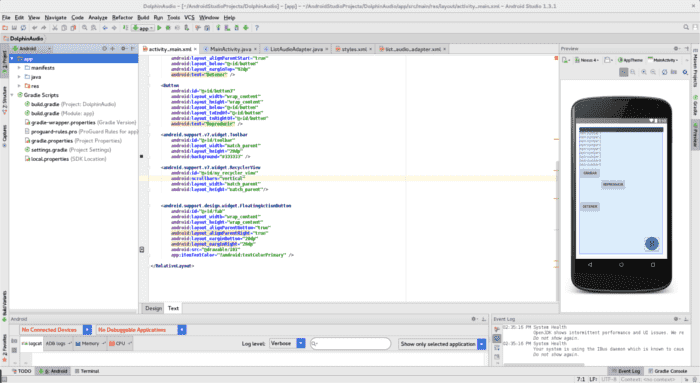Open the VCS menu
This screenshot has width=700, height=383.
coord(189,17)
